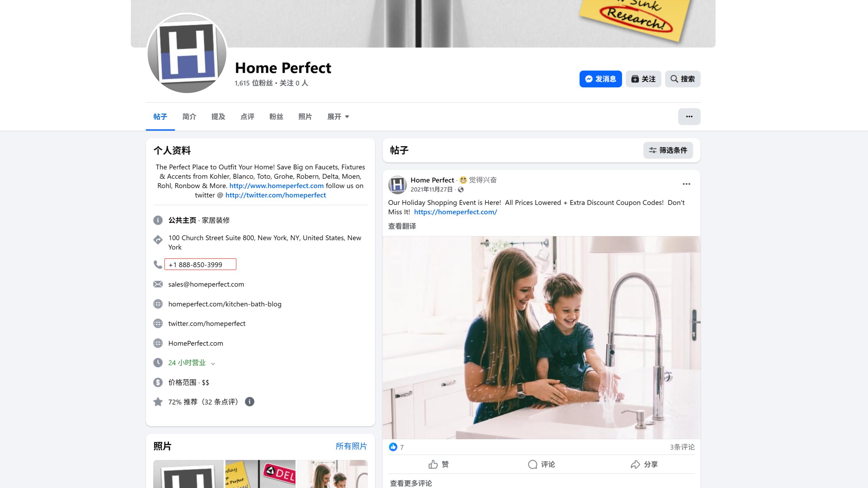This screenshot has height=488, width=868.
Task: Share the post via 分享 arrow
Action: (x=635, y=464)
